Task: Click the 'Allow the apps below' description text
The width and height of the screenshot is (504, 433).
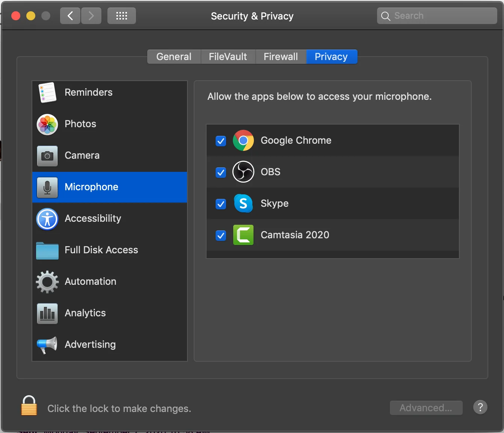Action: (320, 96)
